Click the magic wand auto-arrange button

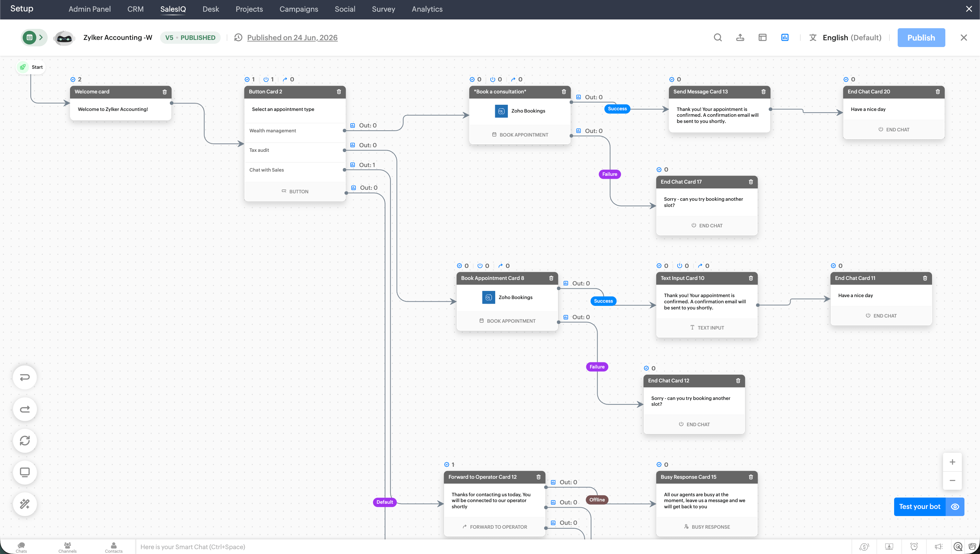(25, 504)
